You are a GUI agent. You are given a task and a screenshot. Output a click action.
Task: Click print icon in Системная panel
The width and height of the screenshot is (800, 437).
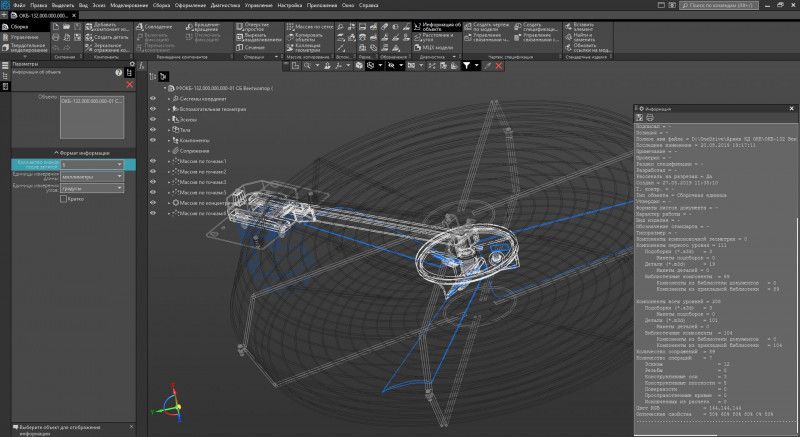[x=56, y=37]
